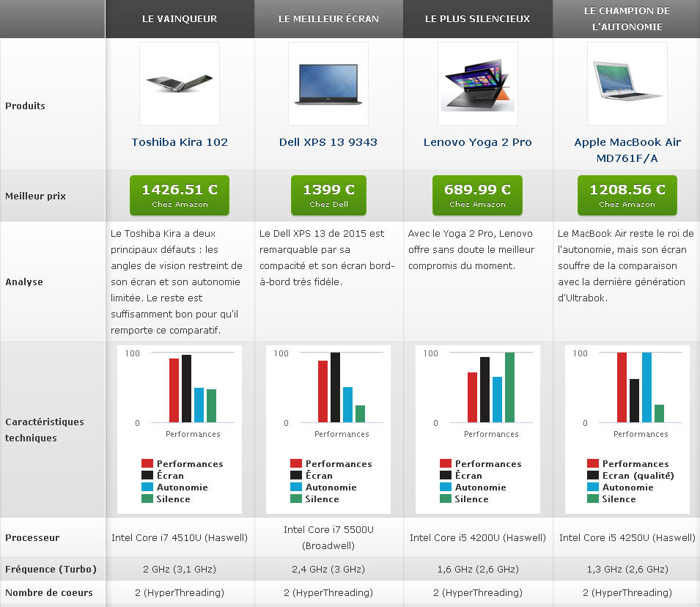Open the Dell XPS 13 9343 product photo
This screenshot has height=607, width=700.
(x=328, y=83)
